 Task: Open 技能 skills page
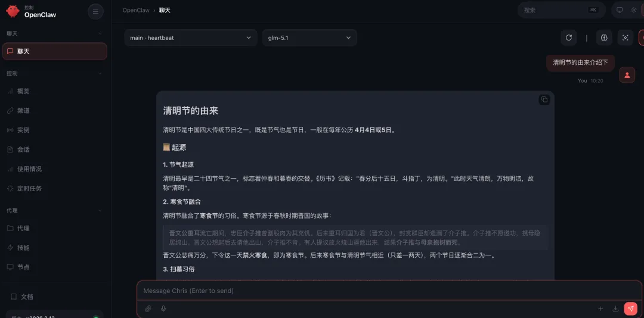55,248
